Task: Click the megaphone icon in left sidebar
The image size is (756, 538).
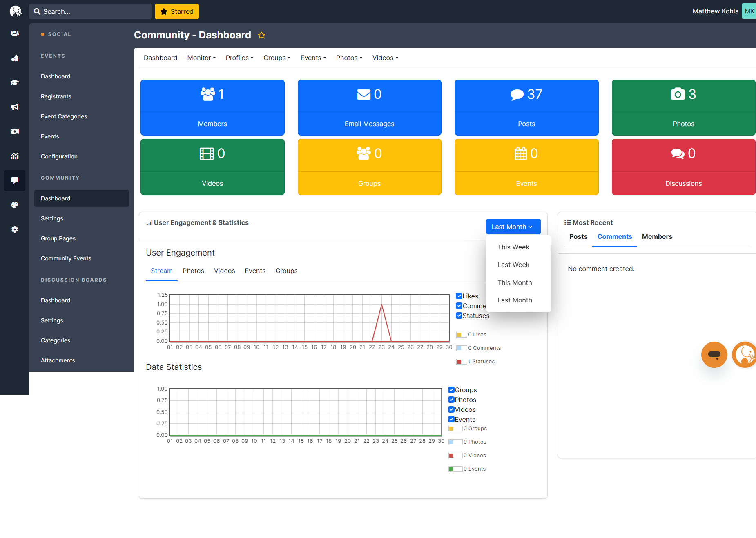Action: tap(15, 107)
